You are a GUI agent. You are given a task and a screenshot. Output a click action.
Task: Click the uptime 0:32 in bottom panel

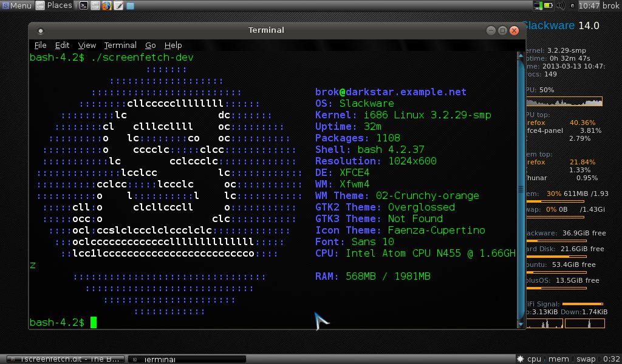(611, 359)
